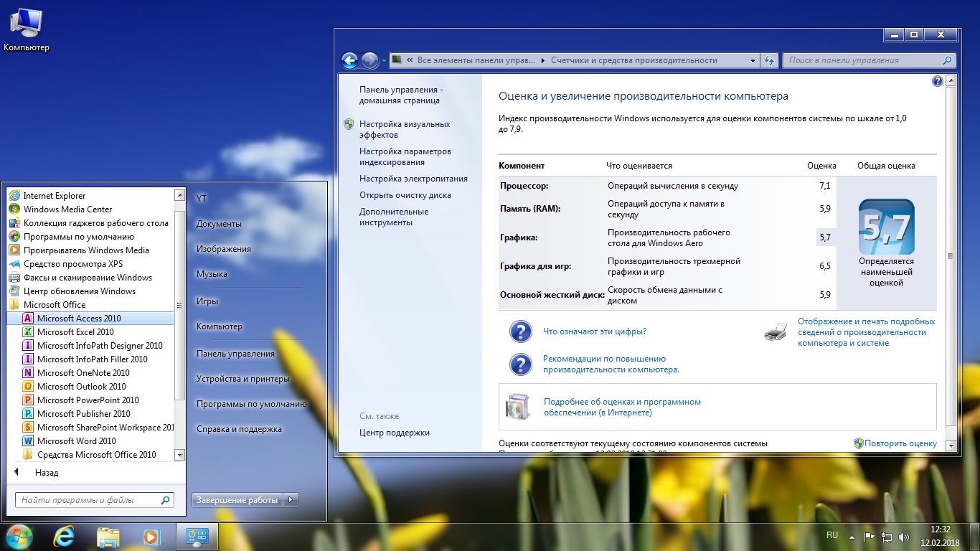Click the Internet Explorer taskbar icon
Viewport: 980px width, 551px height.
(65, 537)
